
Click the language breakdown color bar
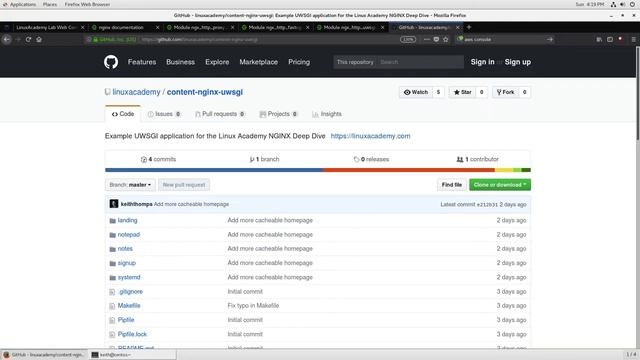click(x=318, y=170)
